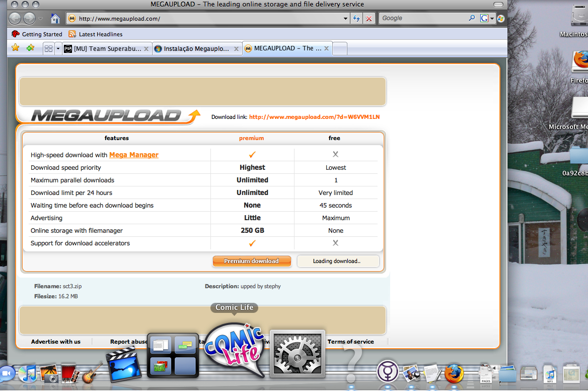588x391 pixels.
Task: Open the Advertise with us link
Action: (x=56, y=342)
